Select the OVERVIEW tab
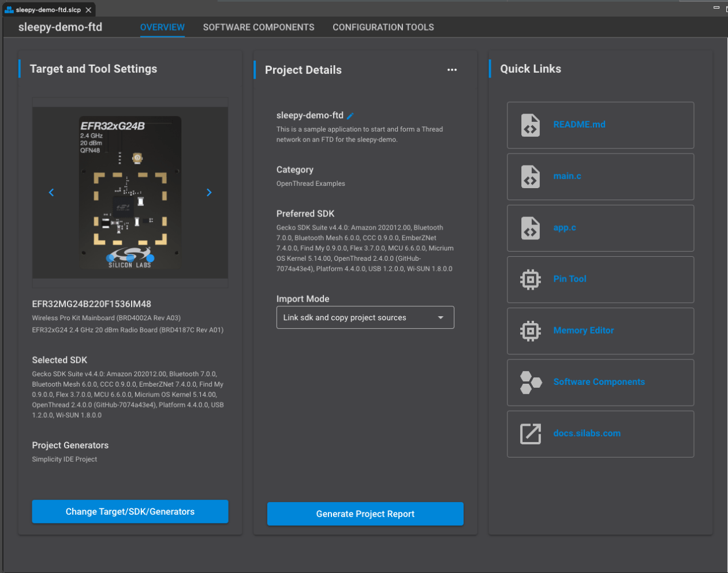 162,27
